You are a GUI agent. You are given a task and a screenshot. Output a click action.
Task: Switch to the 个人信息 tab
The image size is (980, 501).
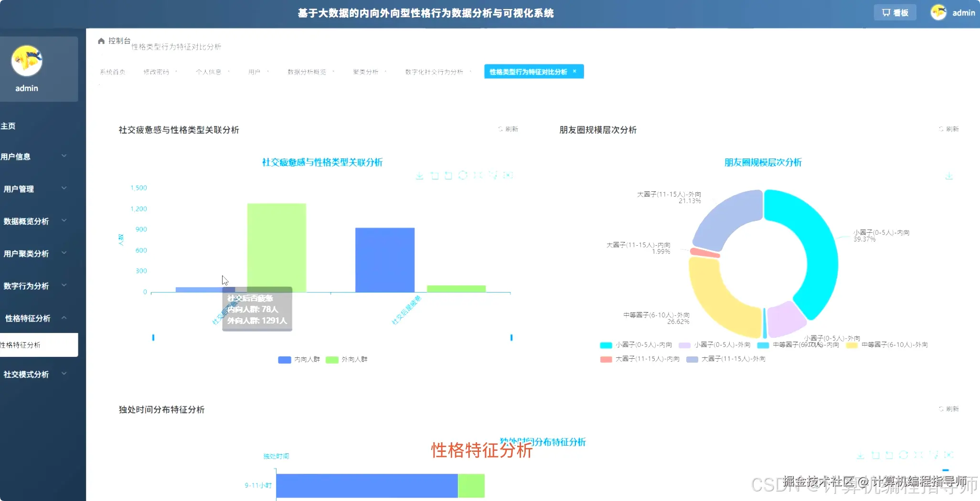coord(209,72)
